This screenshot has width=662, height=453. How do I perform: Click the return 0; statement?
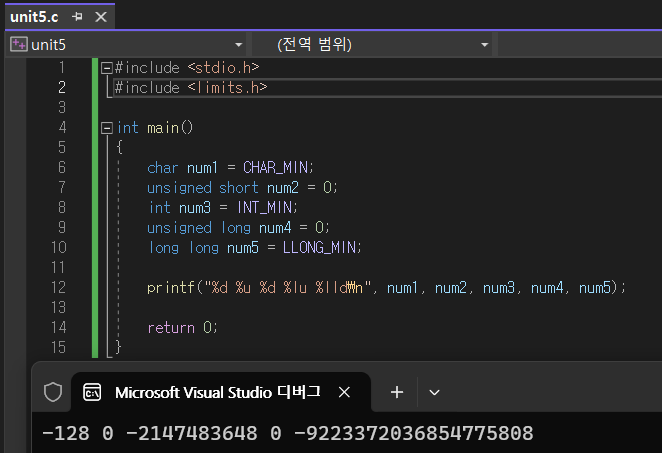coord(182,328)
